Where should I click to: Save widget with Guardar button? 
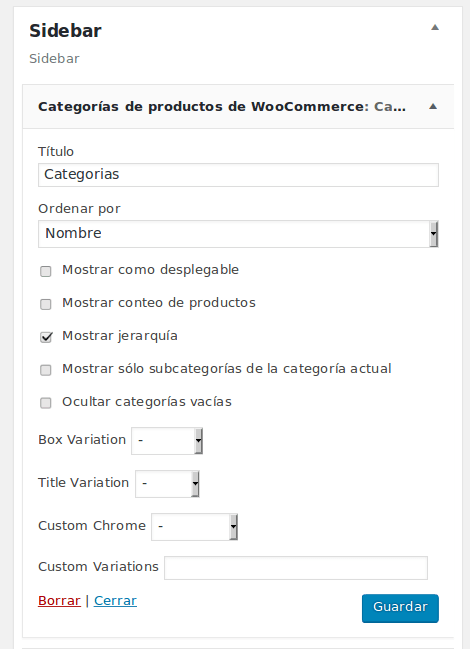[x=400, y=608]
